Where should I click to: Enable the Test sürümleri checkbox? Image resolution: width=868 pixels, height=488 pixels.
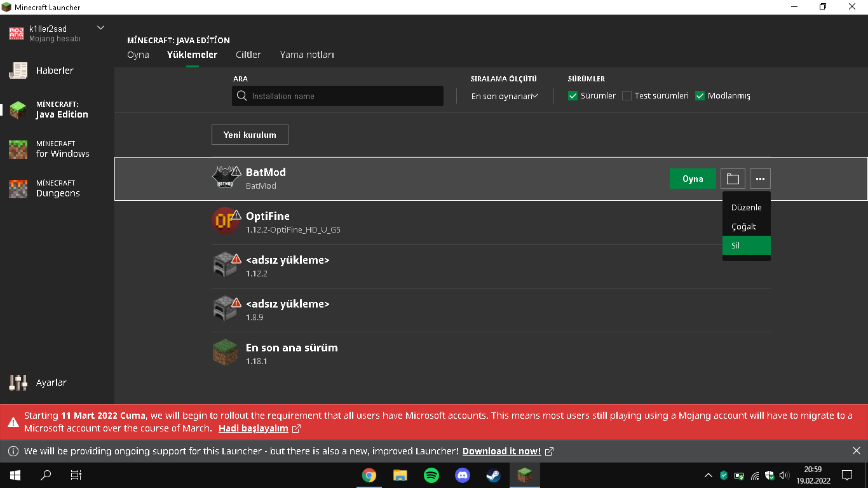coord(627,96)
